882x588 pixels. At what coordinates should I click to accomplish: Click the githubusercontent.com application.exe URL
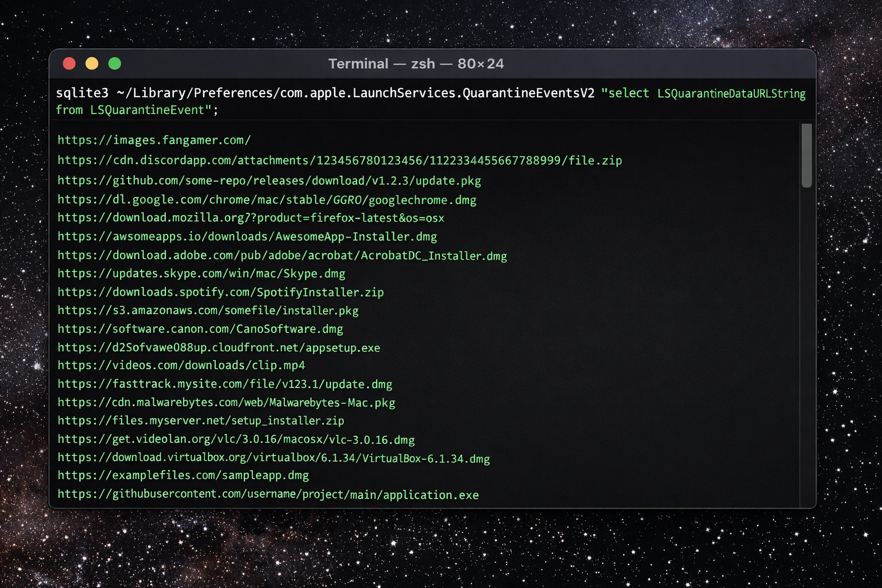(x=268, y=494)
